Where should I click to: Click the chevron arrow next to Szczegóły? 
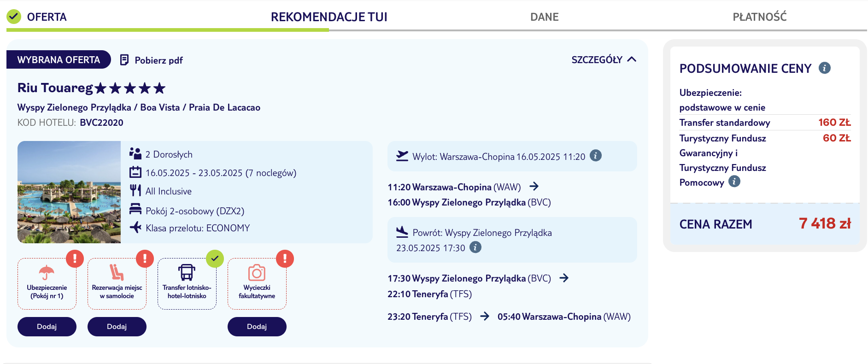(632, 59)
